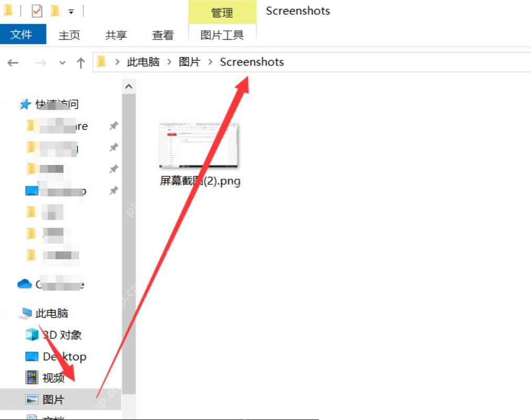Click the pin icon beside the 're' folder

pos(114,126)
